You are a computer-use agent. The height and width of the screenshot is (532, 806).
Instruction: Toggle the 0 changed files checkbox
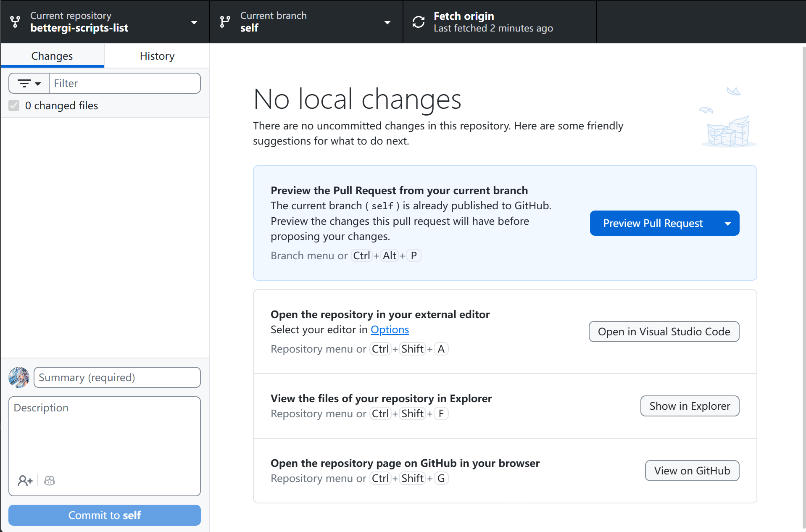coord(14,105)
